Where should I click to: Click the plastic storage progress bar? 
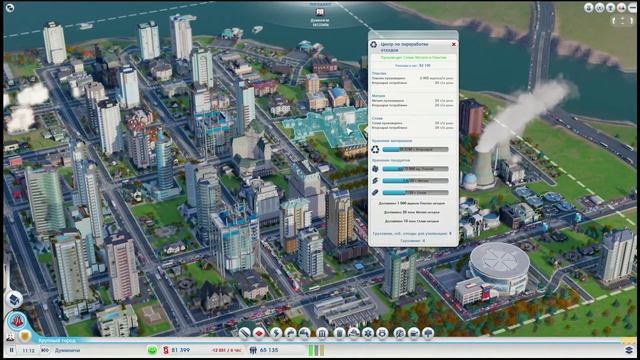click(x=416, y=169)
